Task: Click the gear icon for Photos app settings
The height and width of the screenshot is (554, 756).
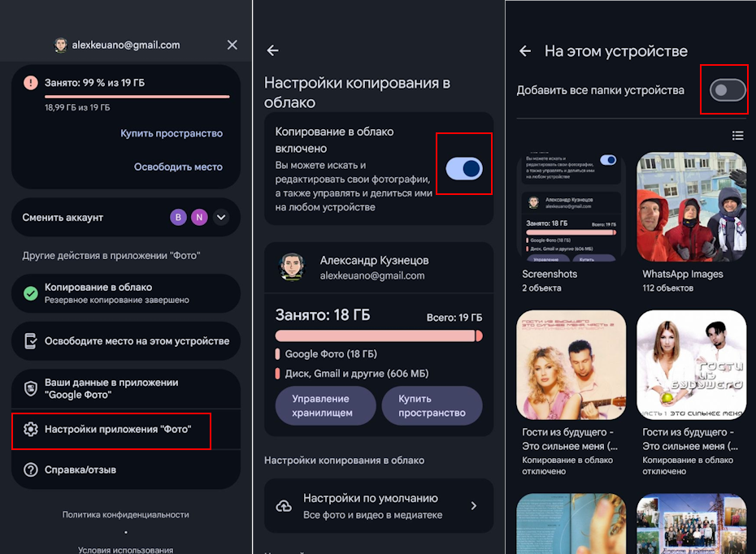Action: (x=31, y=429)
